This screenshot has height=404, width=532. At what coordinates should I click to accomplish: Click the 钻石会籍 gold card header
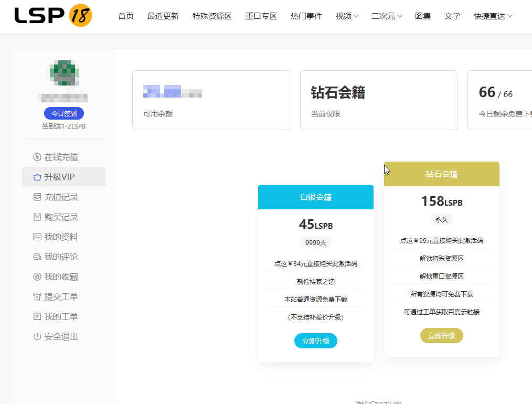[441, 174]
